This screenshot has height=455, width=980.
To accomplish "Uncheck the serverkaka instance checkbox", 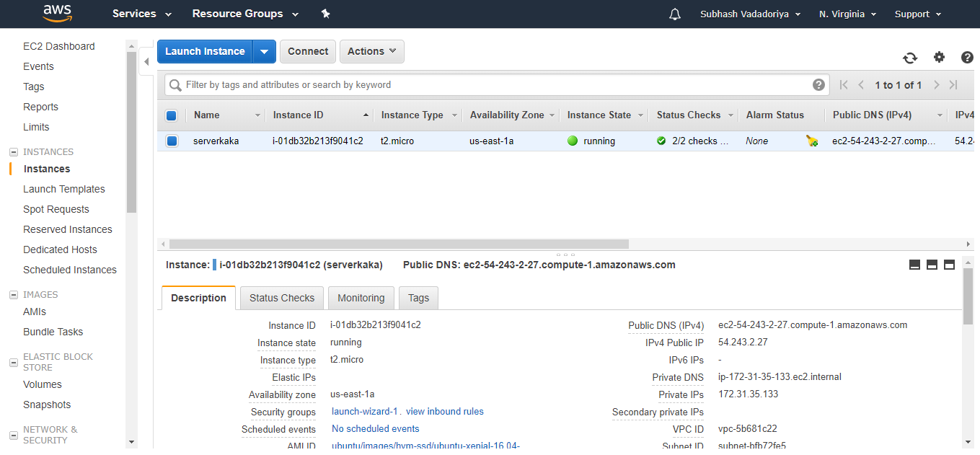I will pyautogui.click(x=172, y=141).
